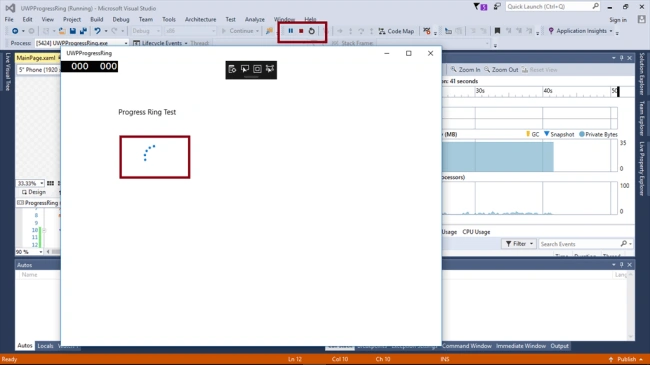Screen dimensions: 650x365
Task: Toggle grid snapping icon in designer
Action: (x=50, y=183)
